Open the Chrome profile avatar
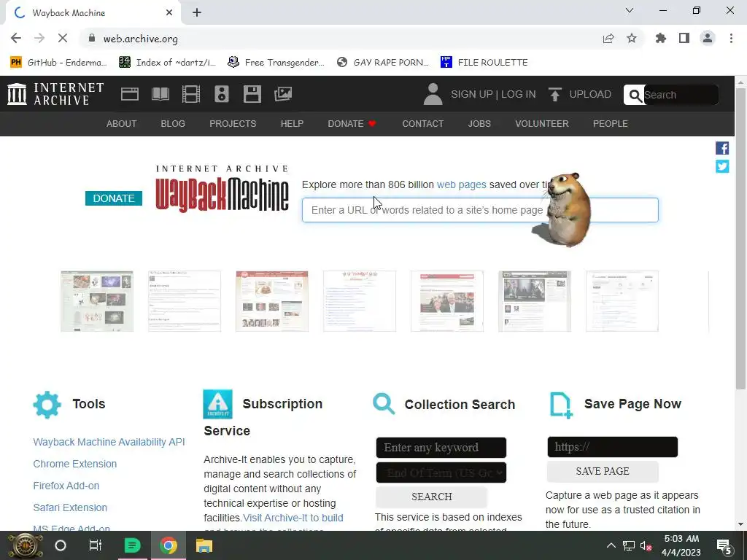The height and width of the screenshot is (560, 747). coord(708,38)
